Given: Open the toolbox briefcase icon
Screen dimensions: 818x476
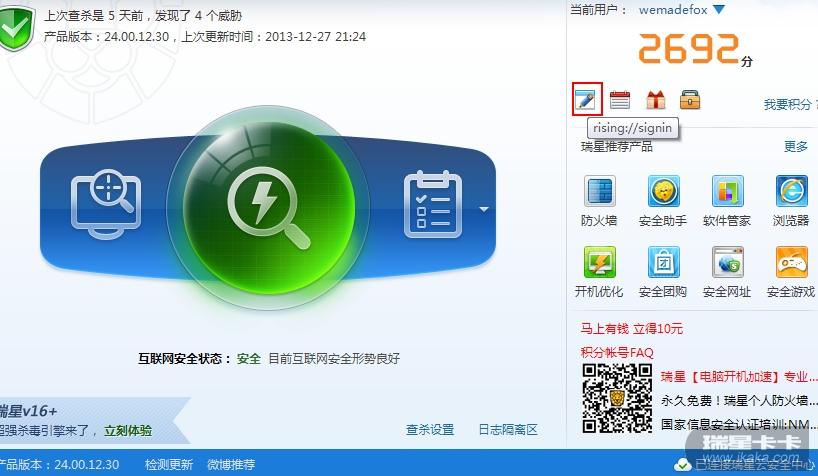Looking at the screenshot, I should [x=690, y=99].
